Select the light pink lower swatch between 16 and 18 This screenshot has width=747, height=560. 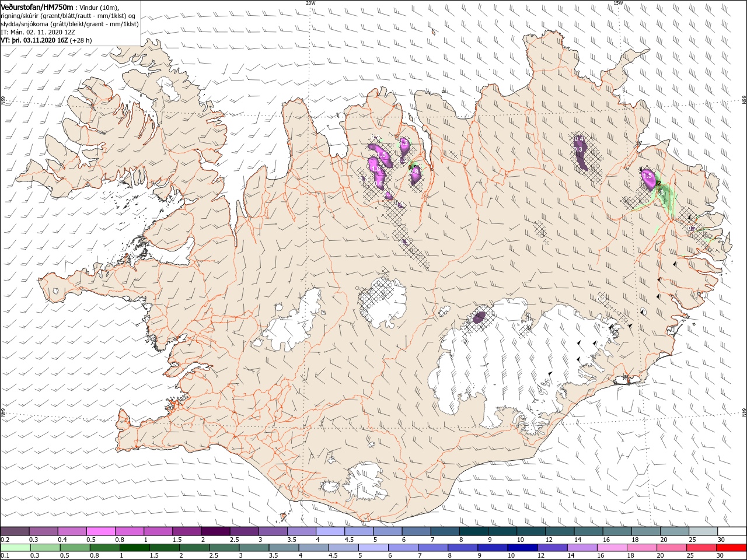(x=611, y=548)
